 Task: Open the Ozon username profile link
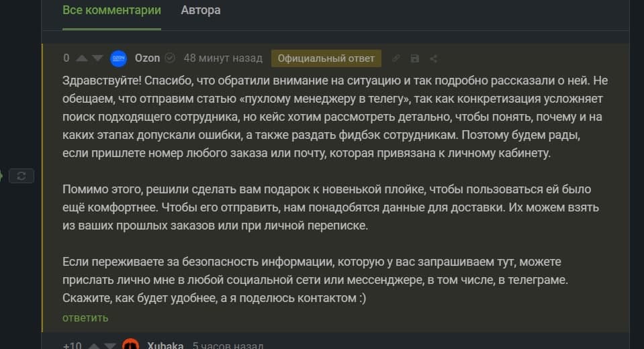pyautogui.click(x=148, y=58)
